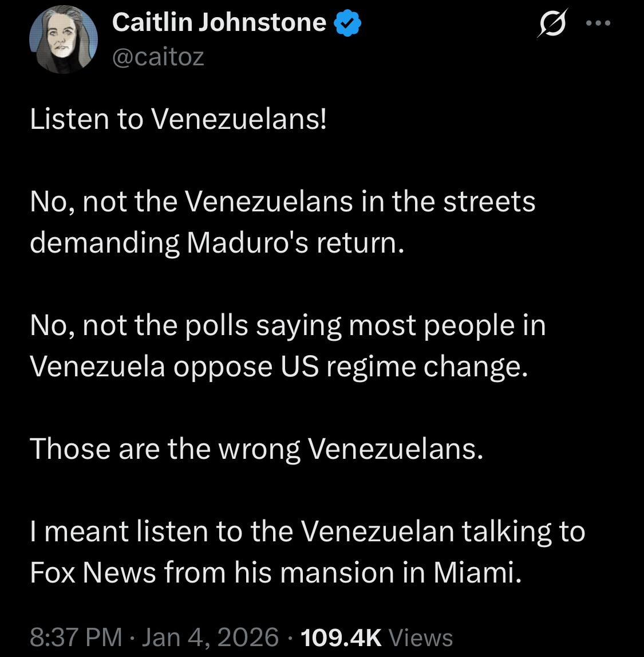Click the phrase 'oppose US regime change.'
Image resolution: width=644 pixels, height=657 pixels.
click(x=349, y=367)
